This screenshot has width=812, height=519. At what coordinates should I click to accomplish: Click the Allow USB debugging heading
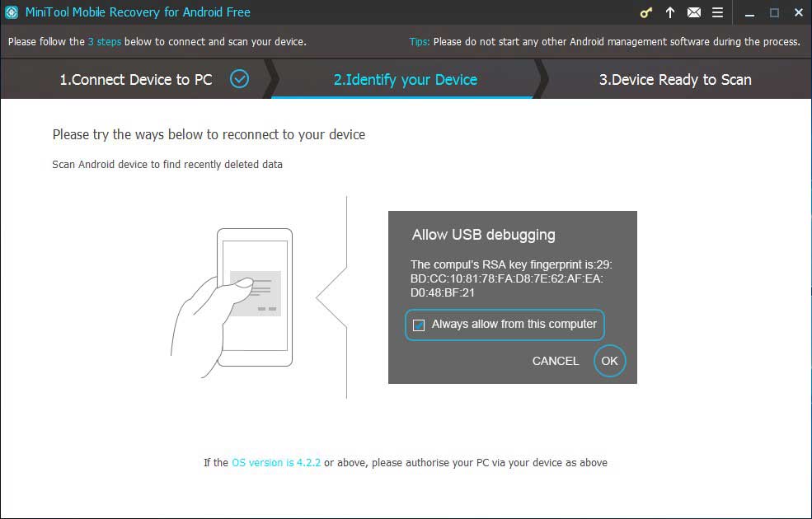tap(483, 235)
